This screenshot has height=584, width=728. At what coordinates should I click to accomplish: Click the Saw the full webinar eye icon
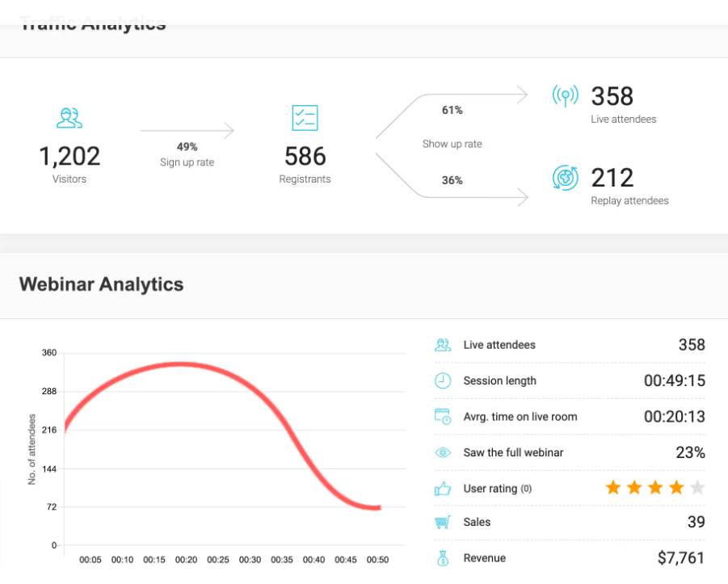pyautogui.click(x=443, y=452)
